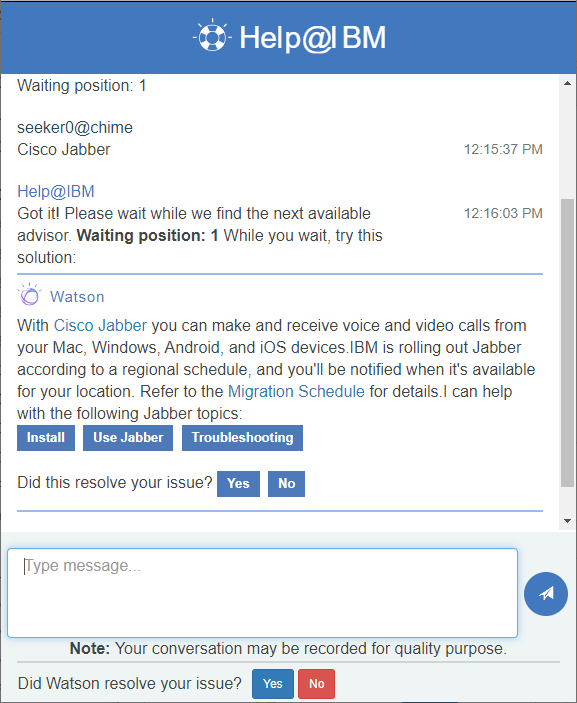Open the Cisco Jabber link

point(100,325)
